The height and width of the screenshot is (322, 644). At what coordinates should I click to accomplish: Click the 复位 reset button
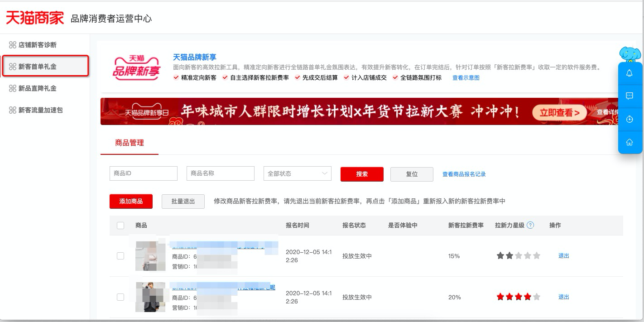point(412,174)
